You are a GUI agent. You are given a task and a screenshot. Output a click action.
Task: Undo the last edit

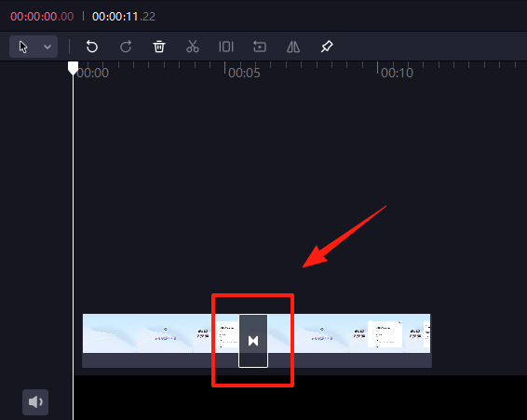[92, 47]
